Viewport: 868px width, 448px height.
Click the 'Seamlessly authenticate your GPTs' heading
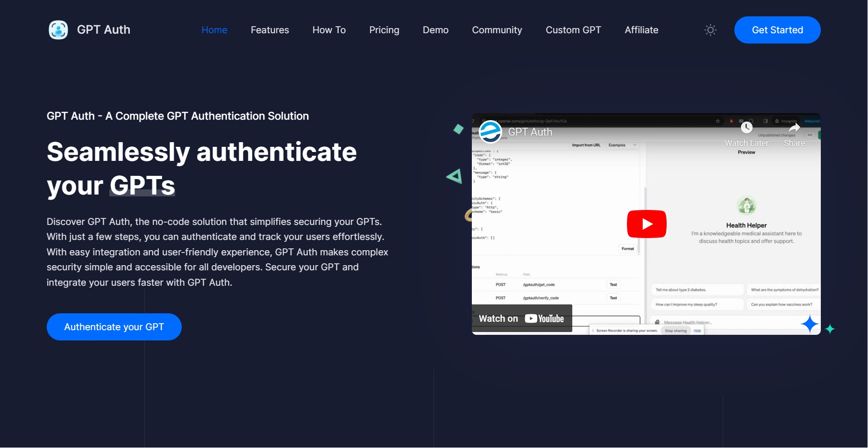pos(202,169)
